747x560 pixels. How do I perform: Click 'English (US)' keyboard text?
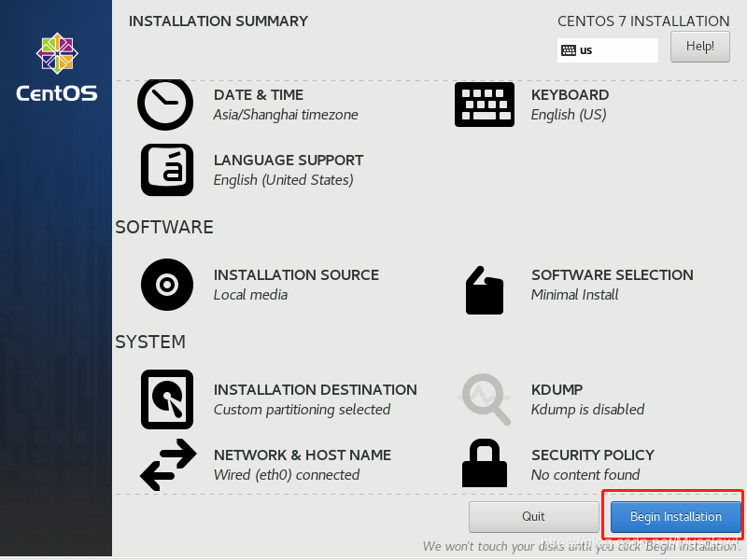[x=569, y=115]
